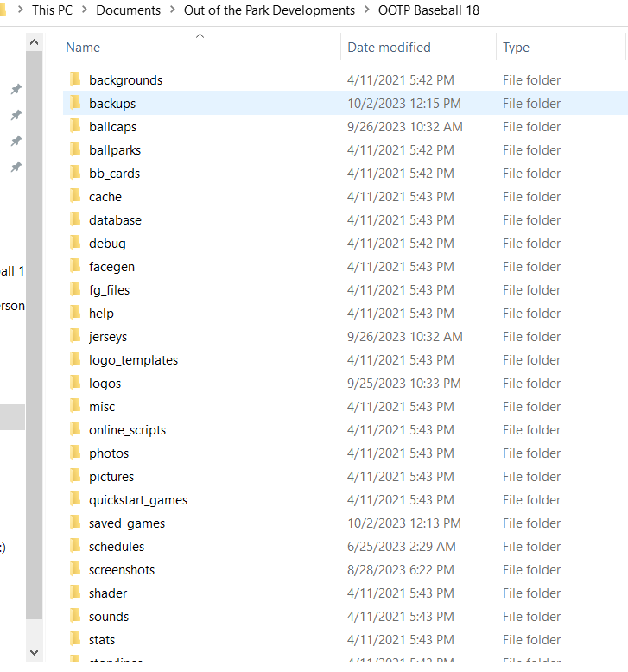Select the online_scripts folder icon
628x672 pixels.
point(75,429)
